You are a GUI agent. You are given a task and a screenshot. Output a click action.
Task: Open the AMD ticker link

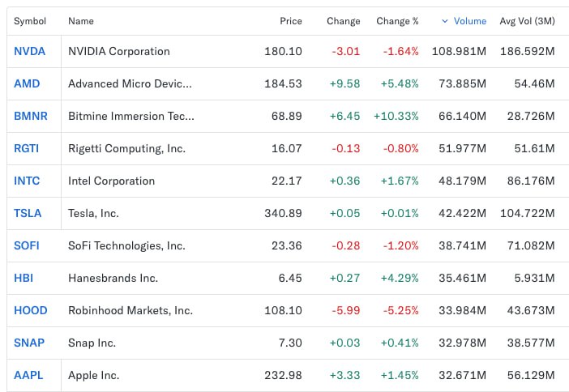coord(27,83)
